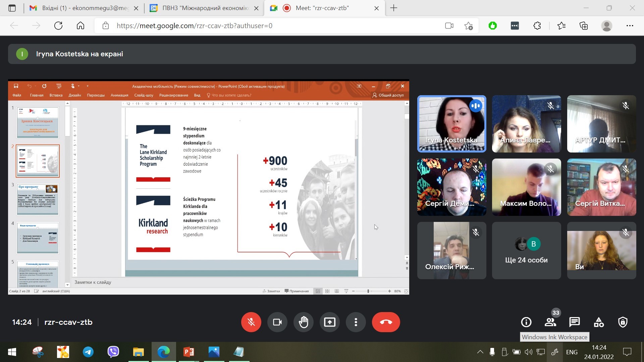The width and height of the screenshot is (644, 362).
Task: Click 'Заметки' in PowerPoint status bar
Action: pyautogui.click(x=271, y=291)
